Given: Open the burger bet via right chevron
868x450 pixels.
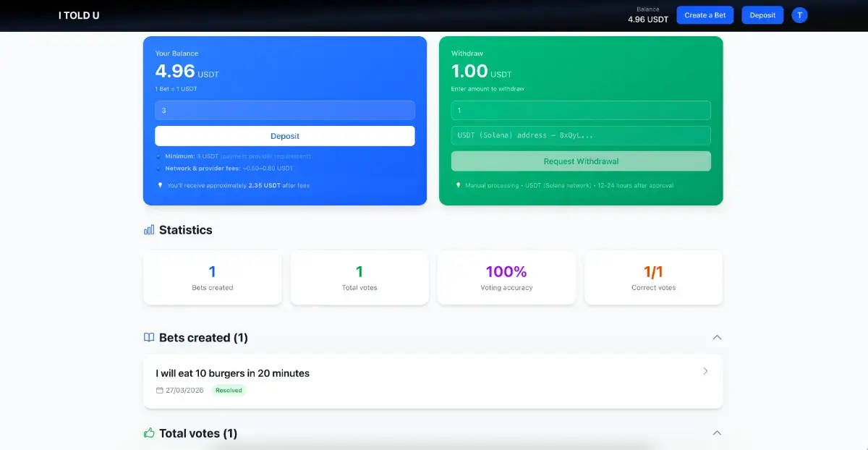Looking at the screenshot, I should tap(705, 371).
